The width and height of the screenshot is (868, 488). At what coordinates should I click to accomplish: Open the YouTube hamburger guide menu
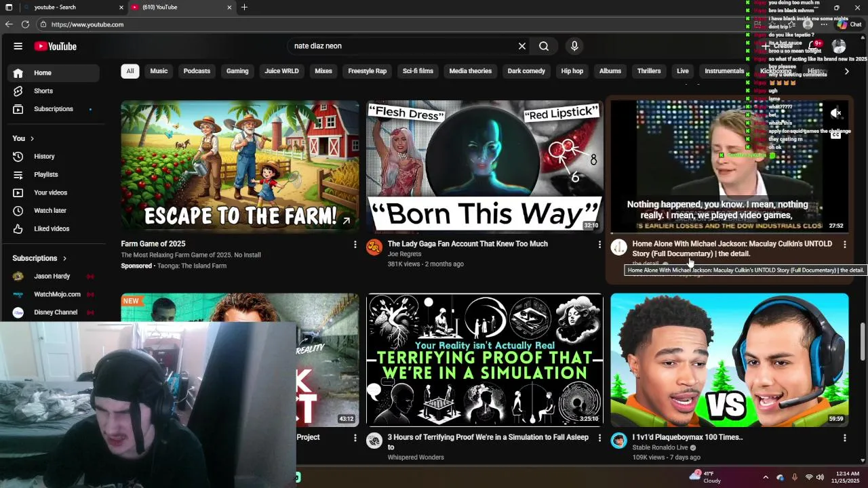[18, 46]
